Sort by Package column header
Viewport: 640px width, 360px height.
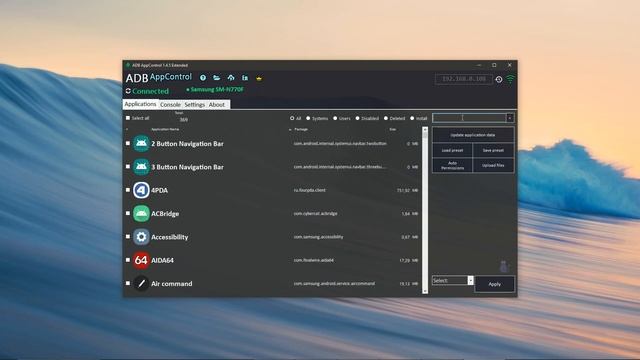point(301,129)
